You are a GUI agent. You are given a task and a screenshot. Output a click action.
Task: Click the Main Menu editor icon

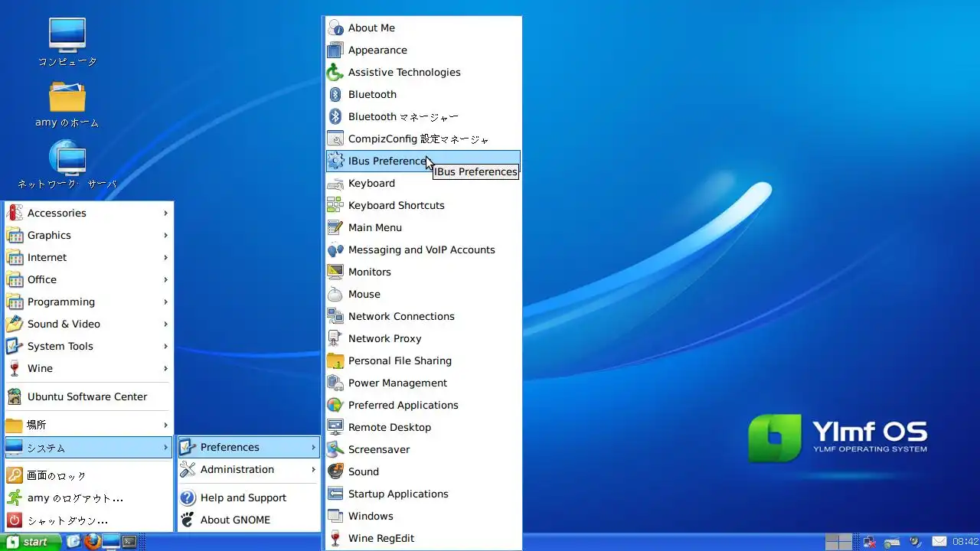pyautogui.click(x=335, y=227)
